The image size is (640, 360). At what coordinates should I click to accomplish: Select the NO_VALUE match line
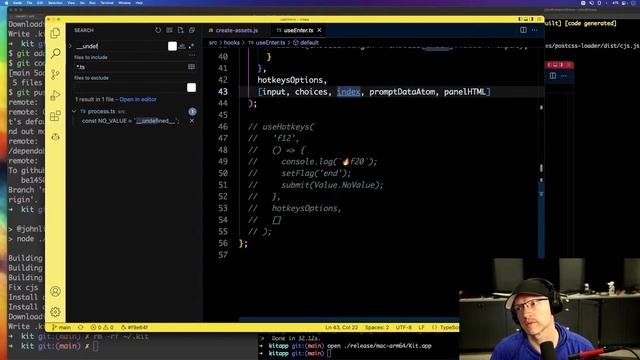pyautogui.click(x=130, y=121)
